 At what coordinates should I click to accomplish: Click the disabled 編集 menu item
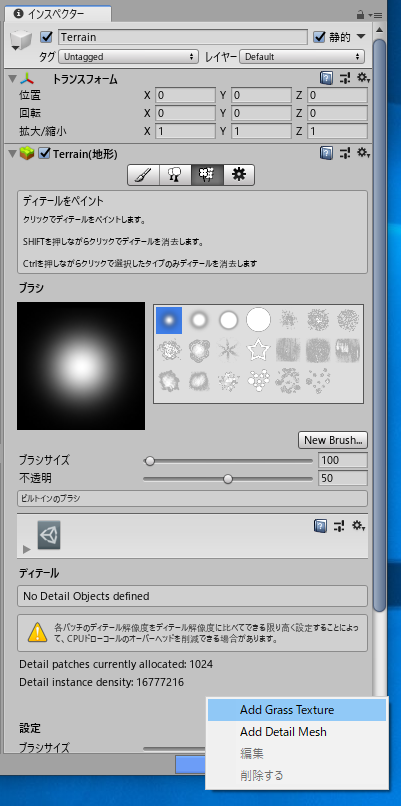(x=297, y=754)
